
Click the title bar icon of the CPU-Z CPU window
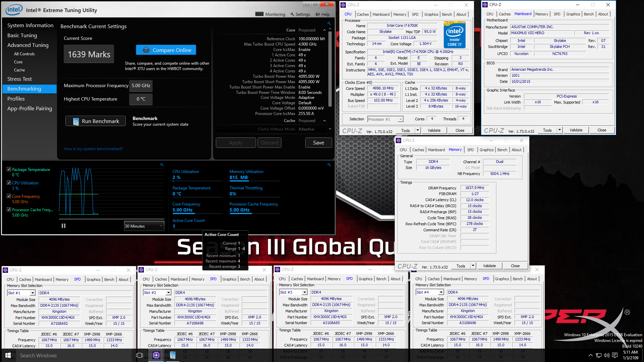click(x=343, y=5)
